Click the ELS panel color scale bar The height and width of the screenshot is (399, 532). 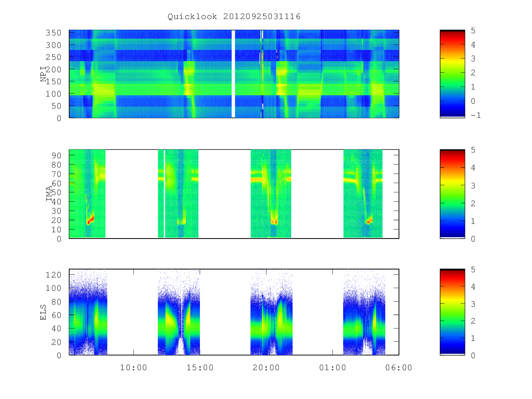(452, 312)
